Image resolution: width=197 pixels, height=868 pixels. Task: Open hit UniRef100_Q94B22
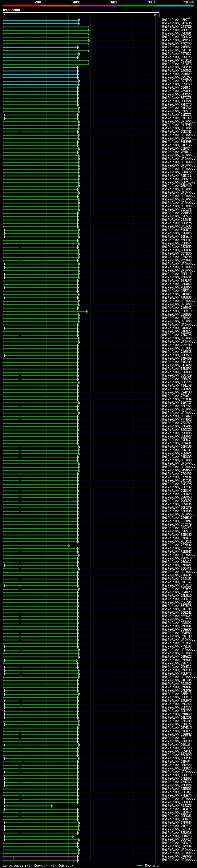pos(177,74)
